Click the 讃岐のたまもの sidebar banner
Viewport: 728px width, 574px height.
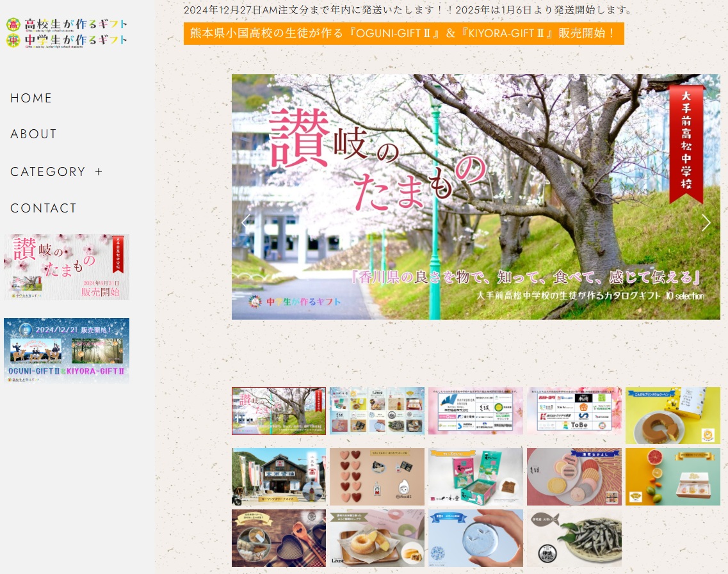67,266
